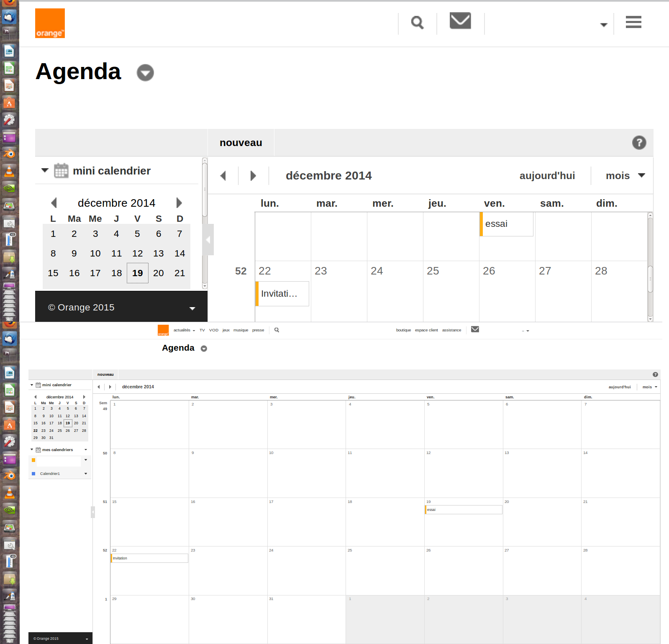Screen dimensions: 669x644
Task: Collapse the small 'mini calendrier' section triangle
Action: click(32, 385)
